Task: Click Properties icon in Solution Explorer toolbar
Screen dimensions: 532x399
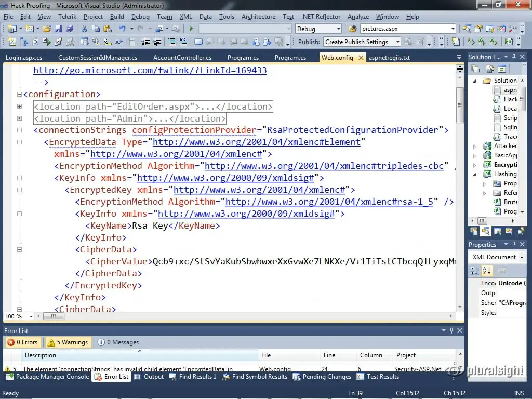Action: 476,69
